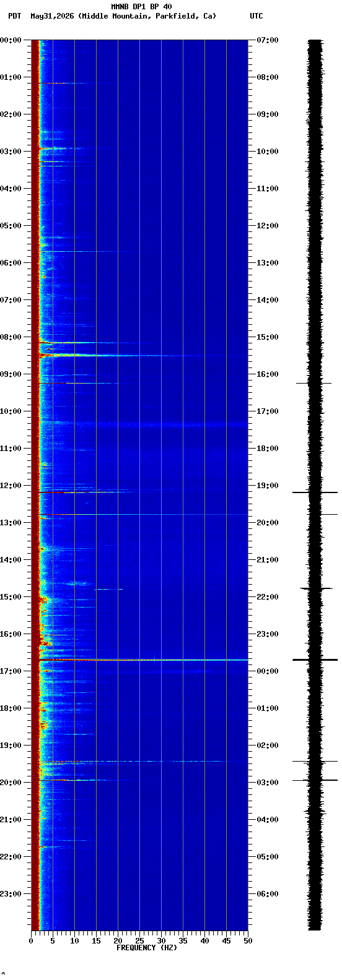342x980 pixels.
Task: Click UTC axis label "08:00"
Action: pyautogui.click(x=268, y=77)
